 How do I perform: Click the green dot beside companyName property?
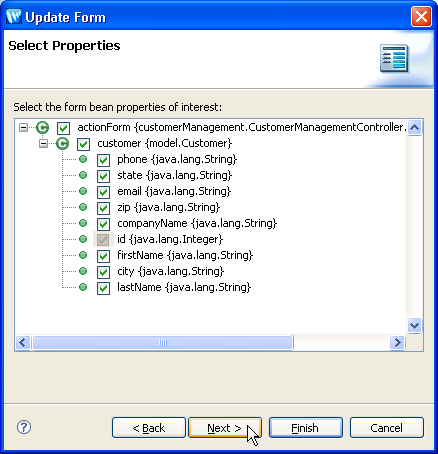tap(83, 223)
